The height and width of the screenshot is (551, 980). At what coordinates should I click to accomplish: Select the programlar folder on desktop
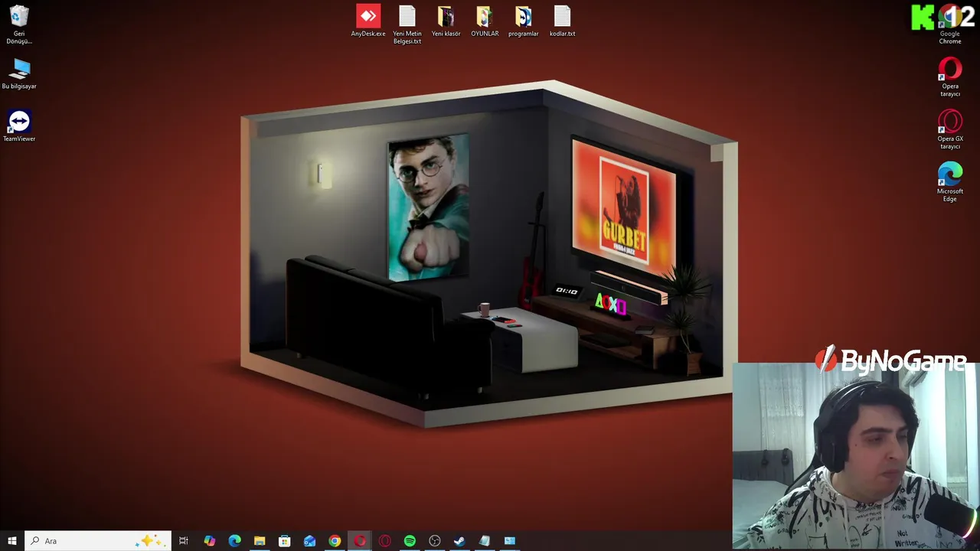pos(524,21)
